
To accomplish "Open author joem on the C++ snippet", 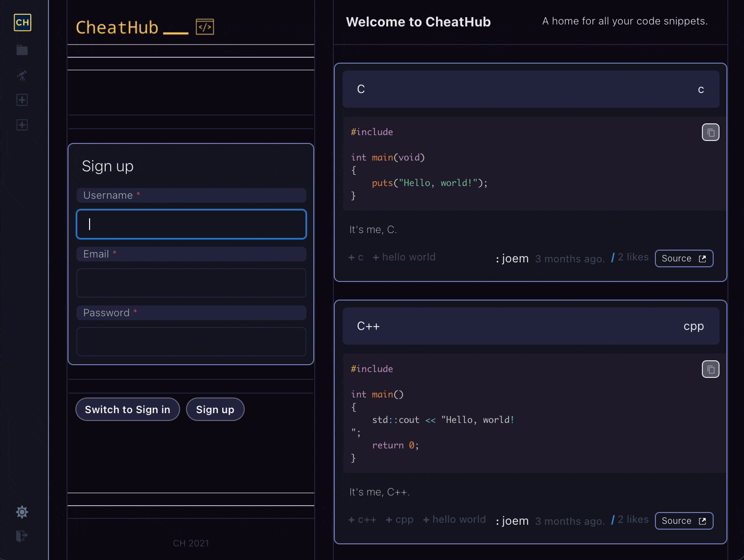I will coord(512,521).
